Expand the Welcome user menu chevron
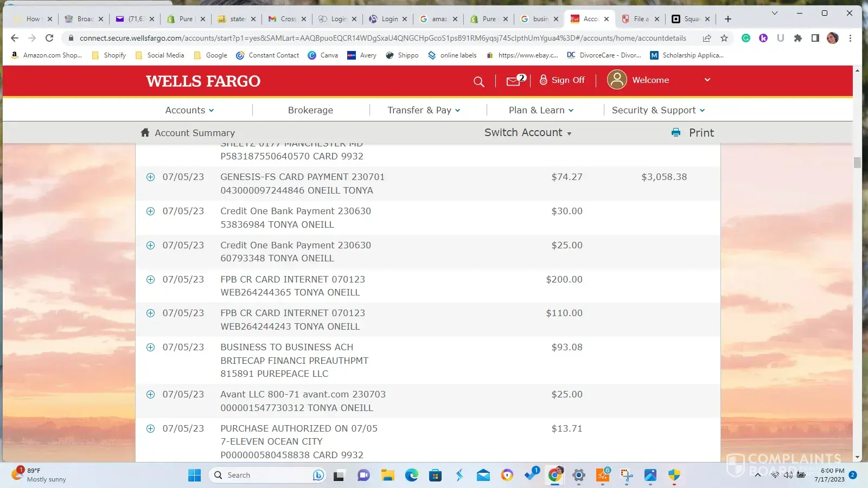The width and height of the screenshot is (868, 488). (x=707, y=80)
